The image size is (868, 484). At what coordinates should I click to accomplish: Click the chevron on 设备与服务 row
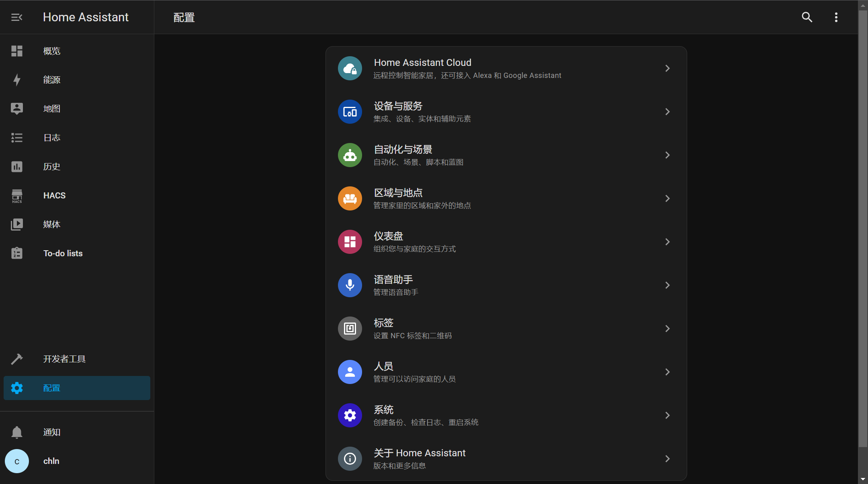pos(667,112)
